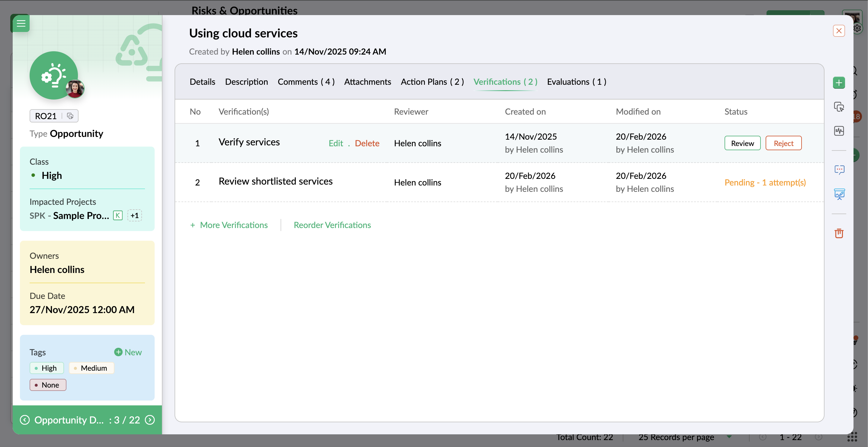Go to previous opportunity with left arrow
This screenshot has height=447, width=868.
coord(24,420)
